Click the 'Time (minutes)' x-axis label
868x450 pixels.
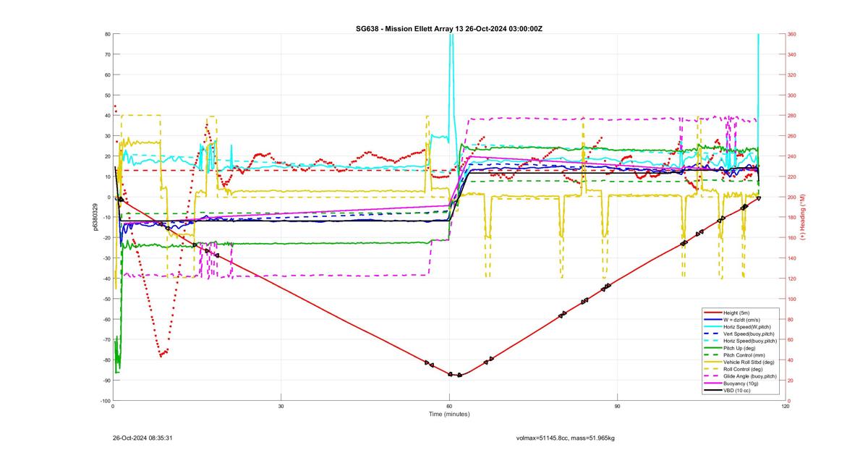(x=448, y=415)
